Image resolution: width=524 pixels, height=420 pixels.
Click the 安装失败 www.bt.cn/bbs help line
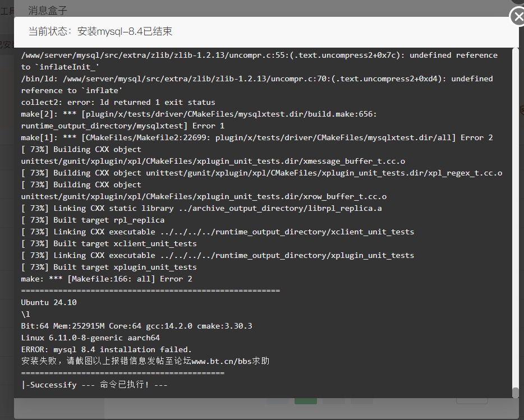(x=145, y=361)
